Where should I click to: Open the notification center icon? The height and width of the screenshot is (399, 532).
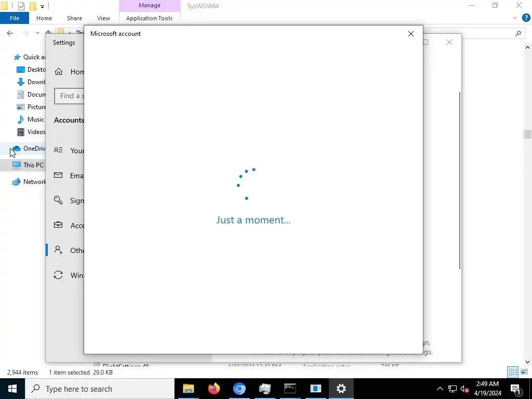[516, 389]
